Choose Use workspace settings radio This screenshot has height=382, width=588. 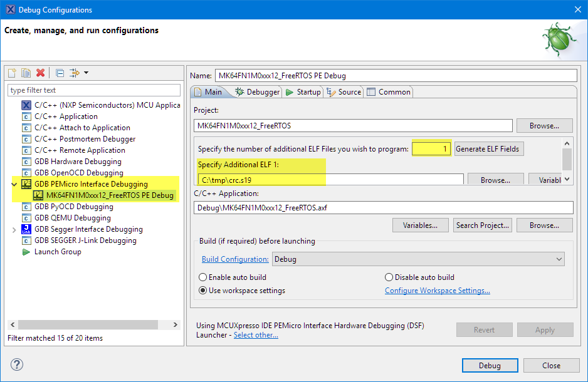202,291
